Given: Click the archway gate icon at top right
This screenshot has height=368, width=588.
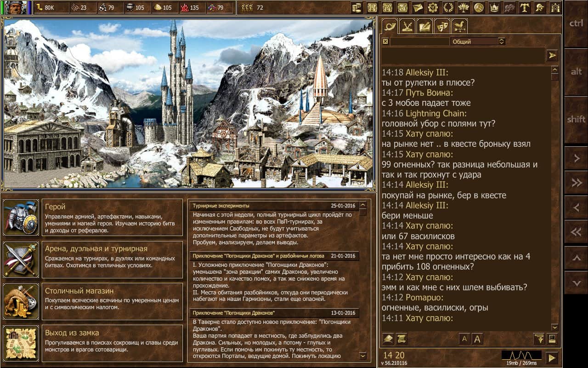Looking at the screenshot, I should (x=556, y=7).
